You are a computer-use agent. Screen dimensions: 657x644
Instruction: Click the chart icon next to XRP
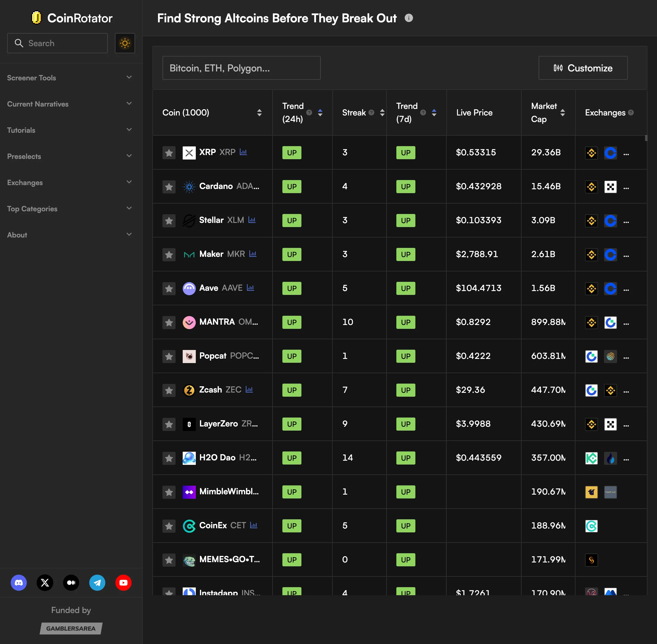[x=243, y=152]
